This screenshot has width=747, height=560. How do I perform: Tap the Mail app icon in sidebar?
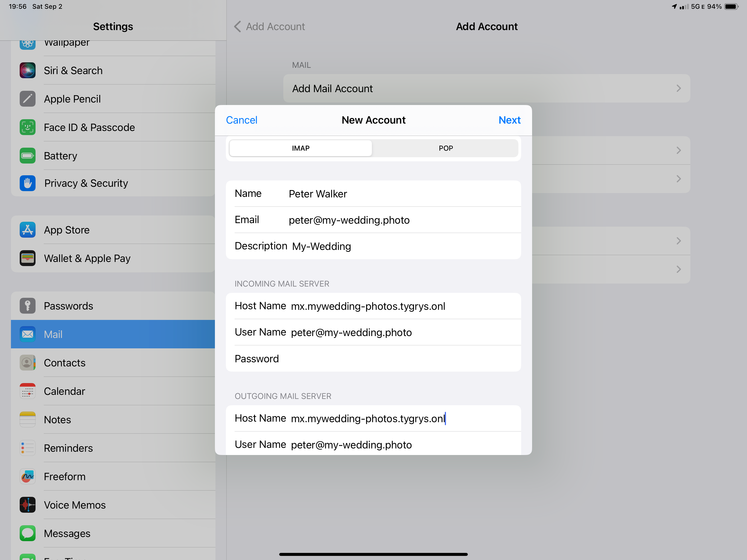(x=28, y=334)
